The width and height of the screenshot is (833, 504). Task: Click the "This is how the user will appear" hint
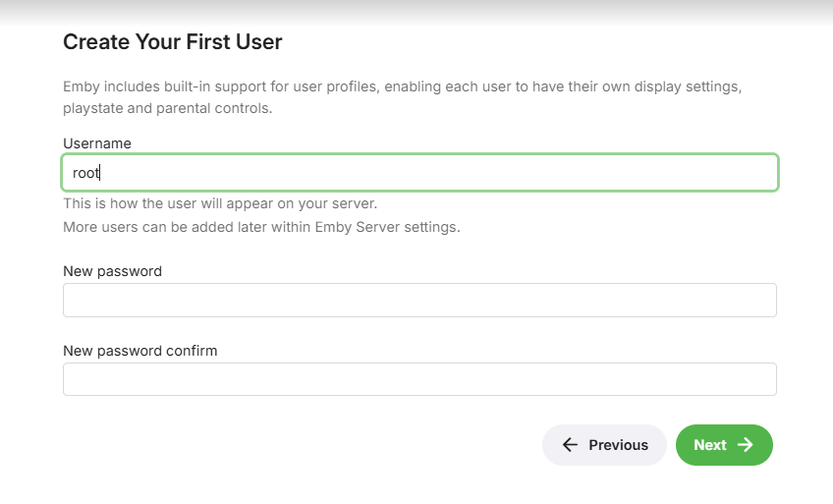[220, 203]
